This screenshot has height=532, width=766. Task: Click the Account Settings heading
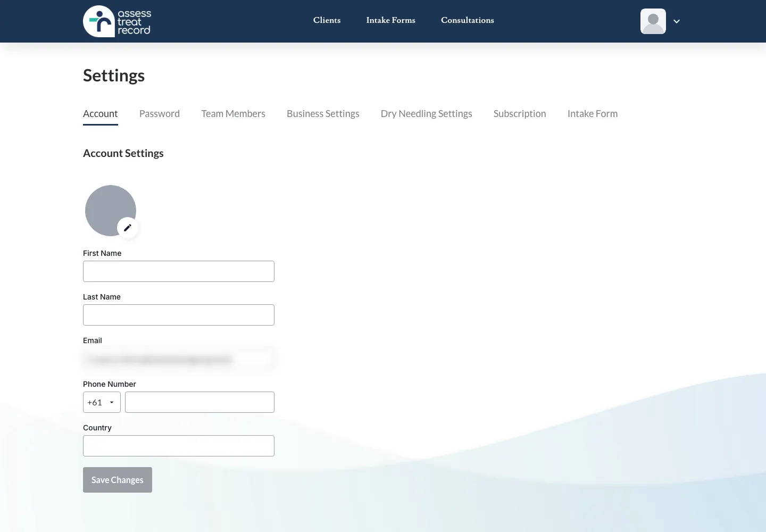pyautogui.click(x=123, y=153)
